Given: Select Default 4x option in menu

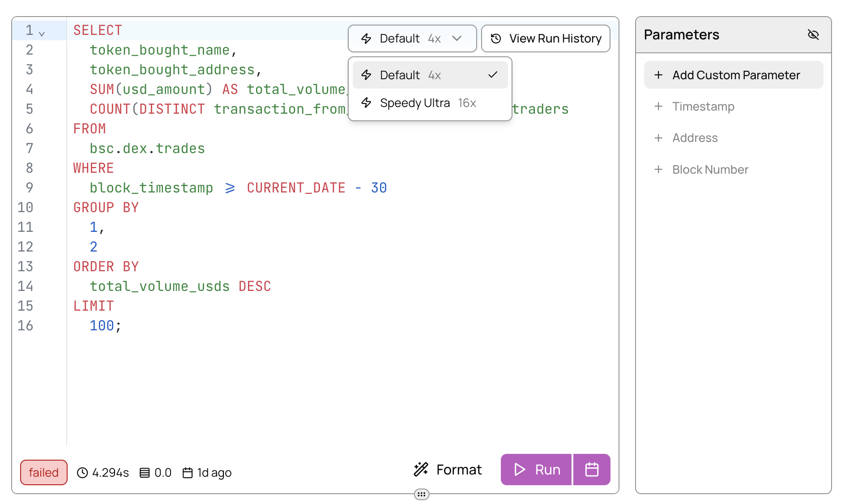Looking at the screenshot, I should tap(430, 75).
